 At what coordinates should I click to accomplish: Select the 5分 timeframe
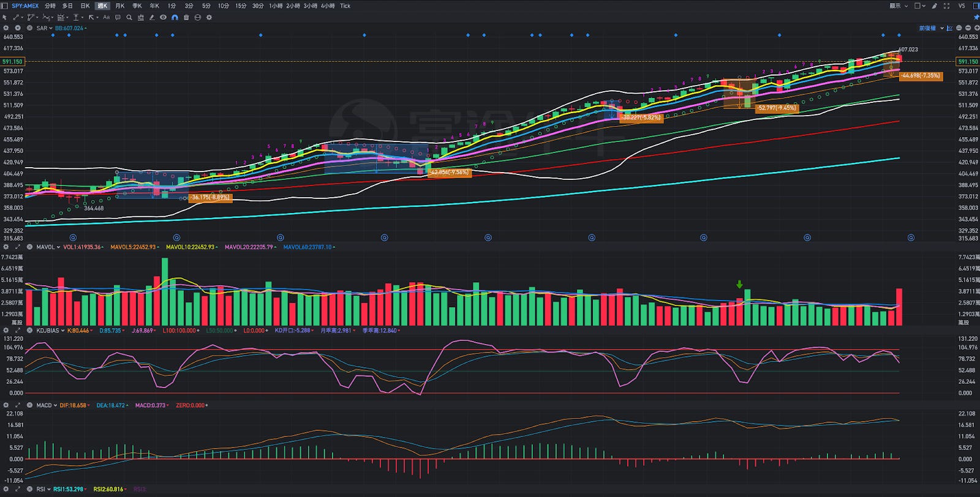pyautogui.click(x=206, y=6)
